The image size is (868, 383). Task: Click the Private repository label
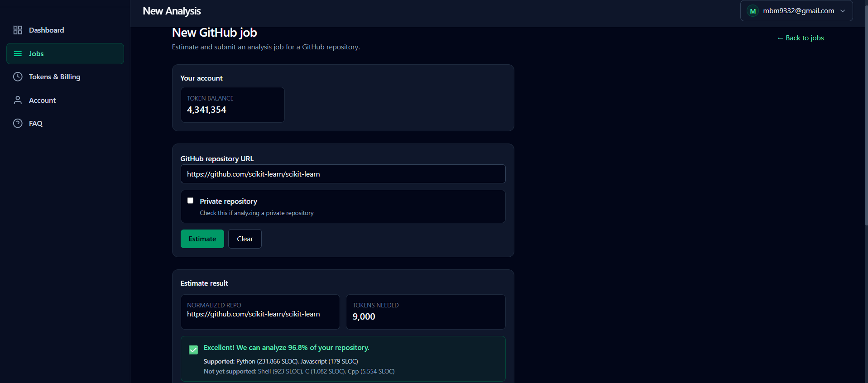coord(228,201)
